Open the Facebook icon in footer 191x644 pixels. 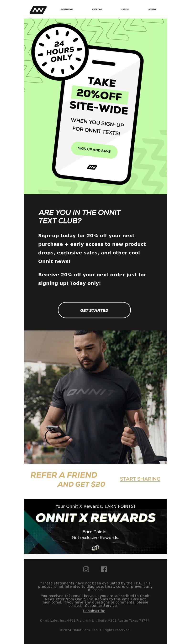point(104,569)
